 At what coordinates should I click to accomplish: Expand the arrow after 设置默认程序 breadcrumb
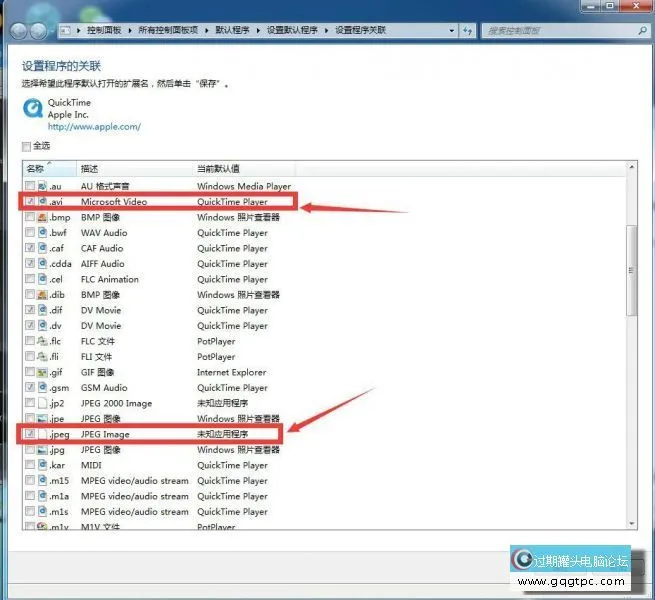326,31
